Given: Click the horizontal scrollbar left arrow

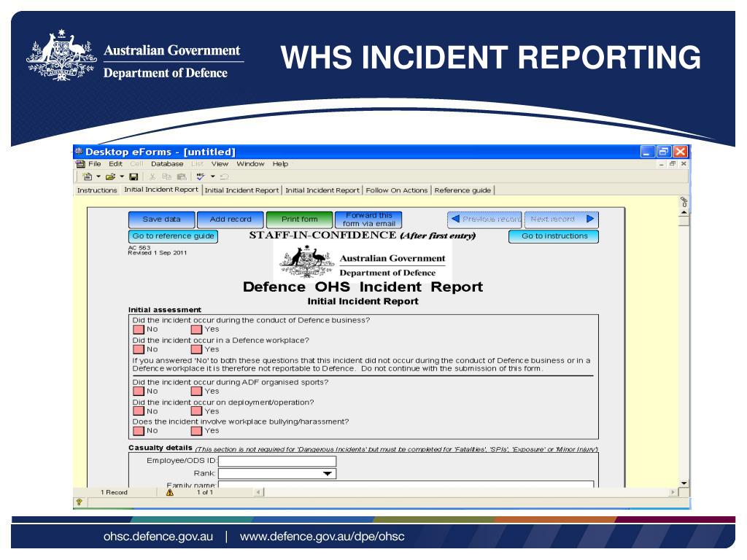Looking at the screenshot, I should tap(259, 492).
